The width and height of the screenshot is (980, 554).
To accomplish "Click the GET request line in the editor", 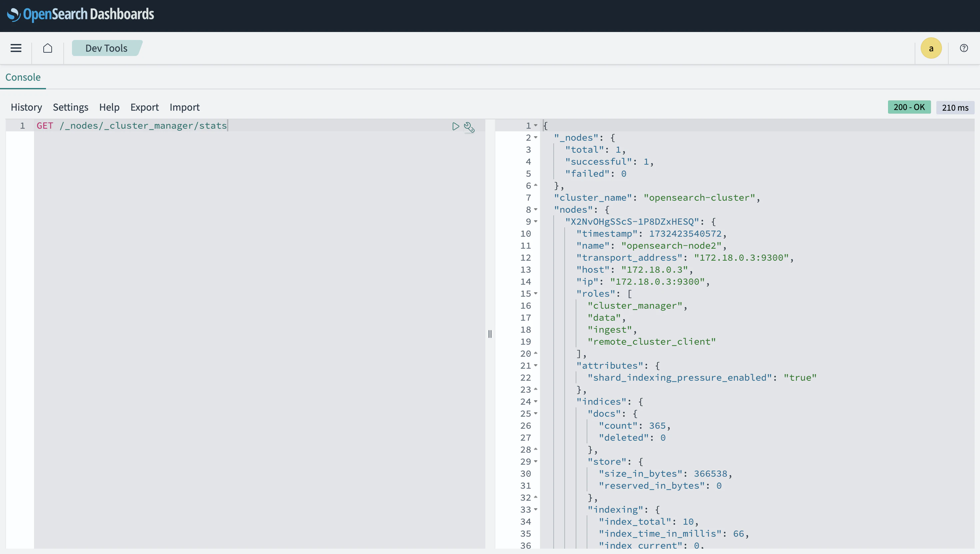I will pos(132,126).
